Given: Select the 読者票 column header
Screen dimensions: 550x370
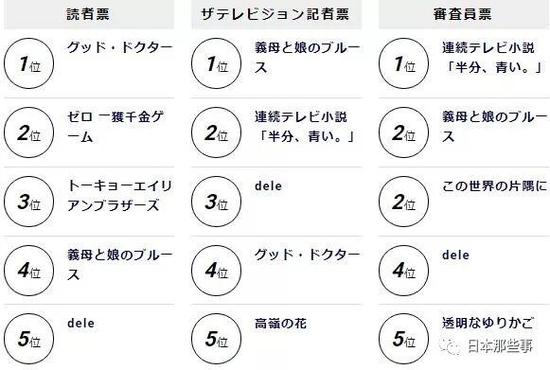Looking at the screenshot, I should (x=89, y=14).
